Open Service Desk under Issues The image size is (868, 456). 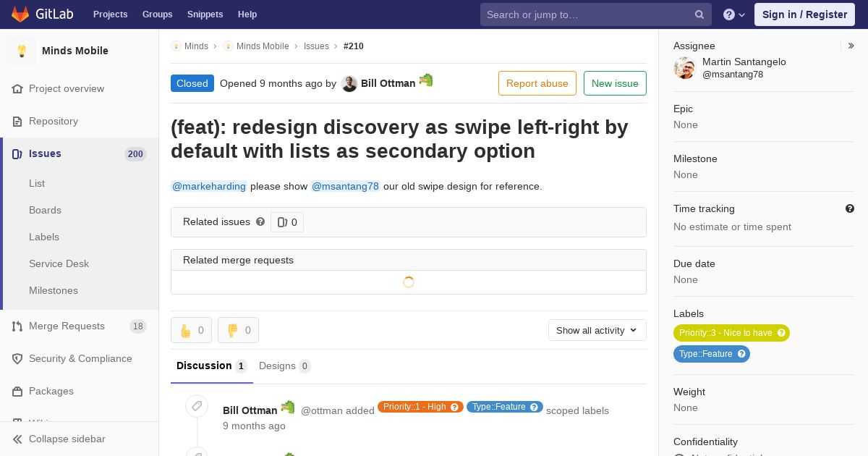(59, 263)
